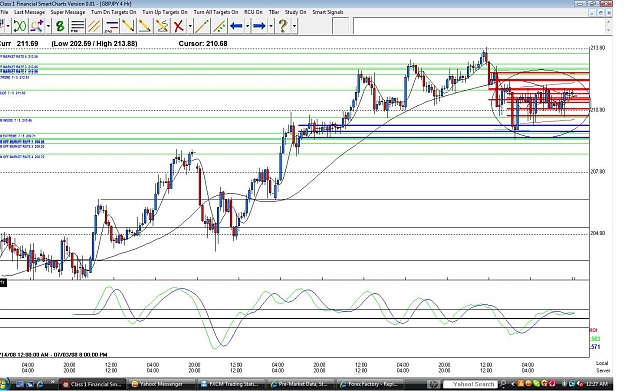Click Turn Up Targets On
The width and height of the screenshot is (625, 391).
pyautogui.click(x=165, y=12)
